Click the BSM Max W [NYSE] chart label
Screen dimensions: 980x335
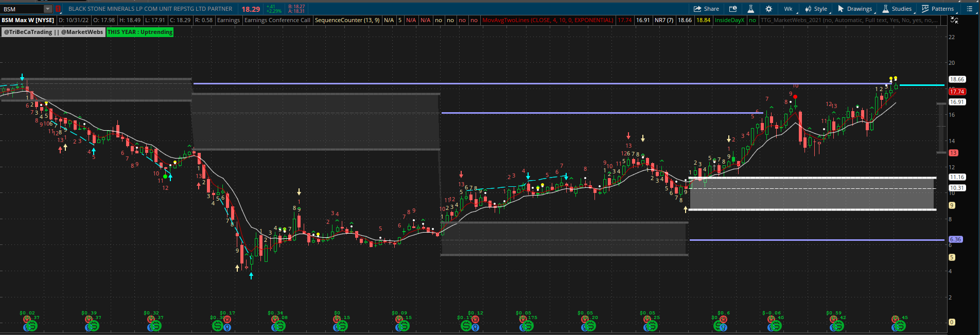tap(28, 20)
